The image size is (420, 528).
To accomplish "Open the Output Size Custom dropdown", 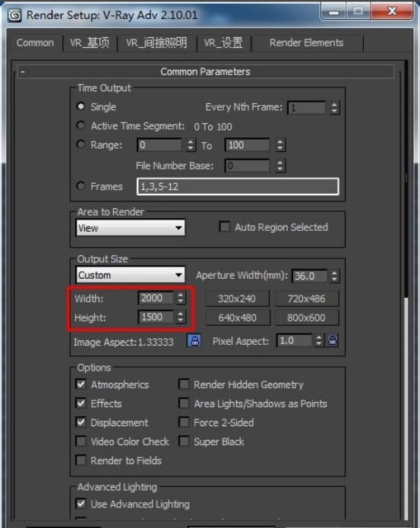I will [131, 275].
